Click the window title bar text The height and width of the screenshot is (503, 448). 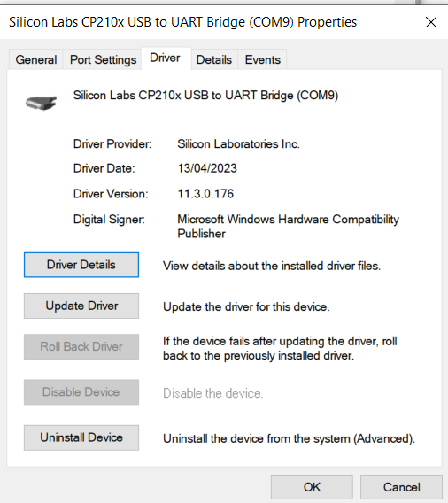(x=182, y=22)
